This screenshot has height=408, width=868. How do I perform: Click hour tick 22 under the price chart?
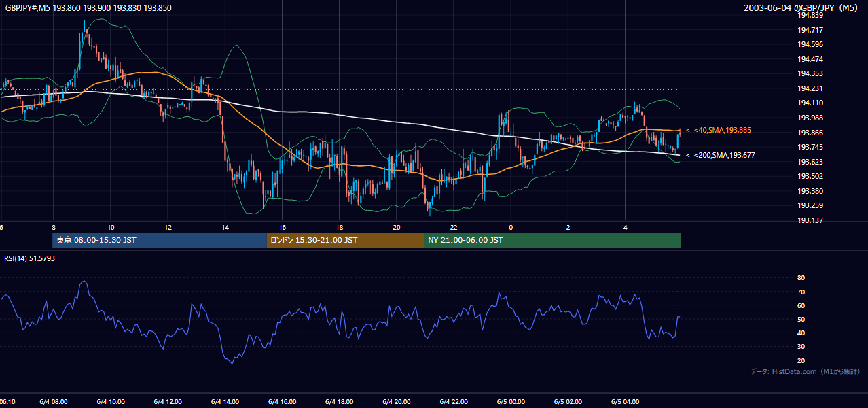[454, 228]
